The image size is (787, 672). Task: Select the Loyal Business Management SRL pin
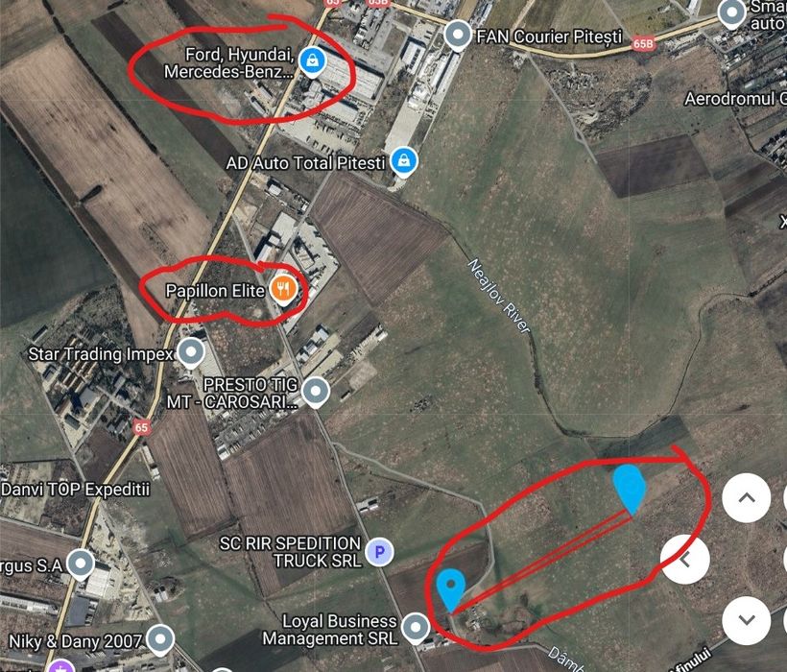[416, 628]
